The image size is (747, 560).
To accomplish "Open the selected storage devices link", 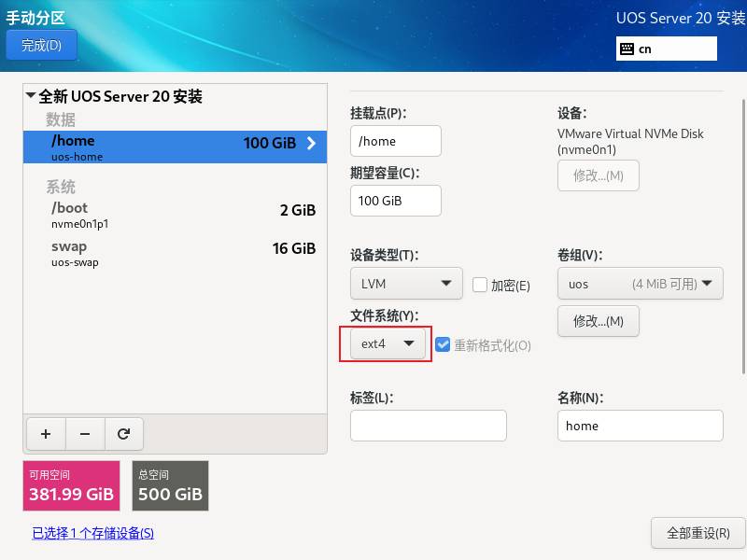I will pyautogui.click(x=92, y=533).
